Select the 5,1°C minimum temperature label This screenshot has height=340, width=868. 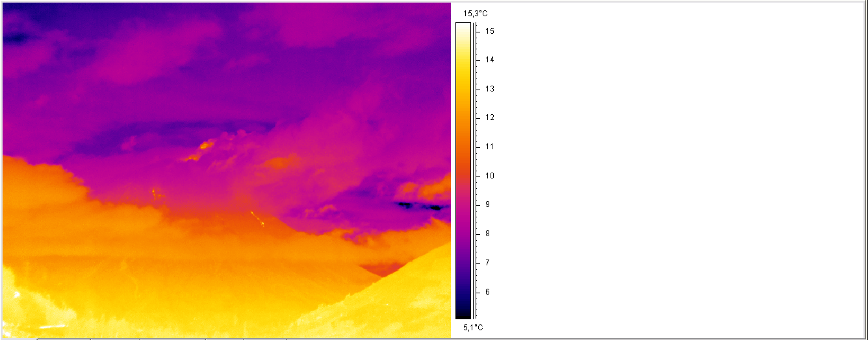pyautogui.click(x=473, y=328)
